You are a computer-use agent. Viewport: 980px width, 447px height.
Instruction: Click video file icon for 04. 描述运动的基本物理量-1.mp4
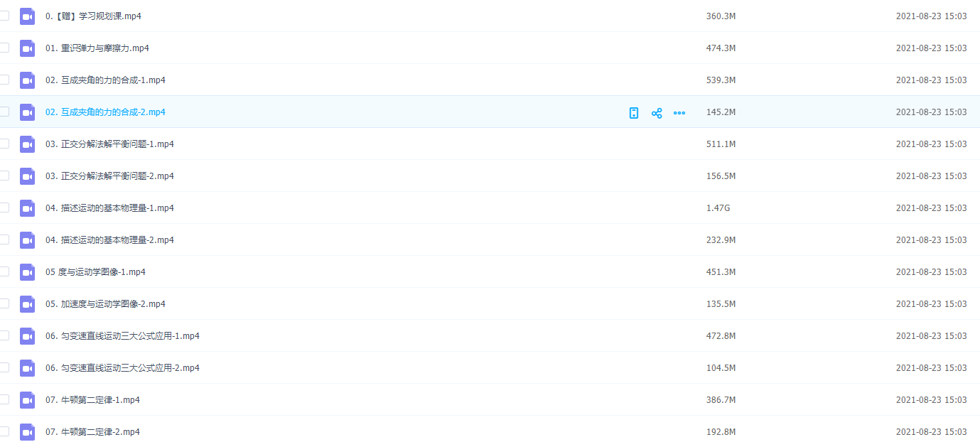tap(27, 208)
